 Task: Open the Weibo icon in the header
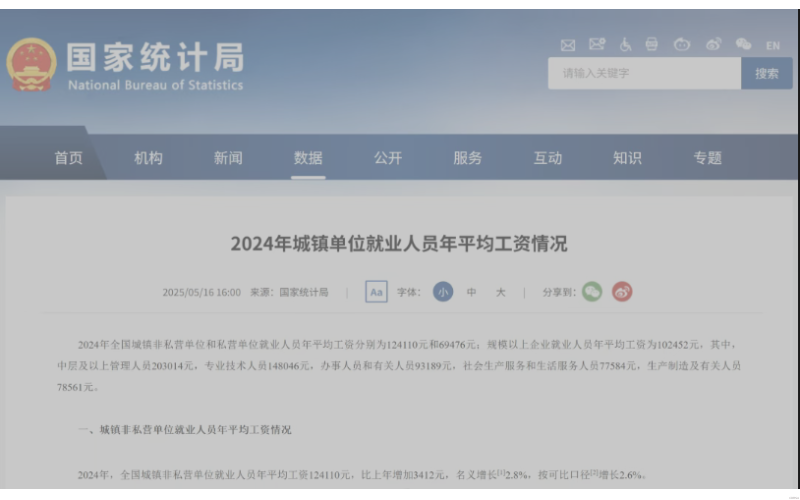point(714,44)
